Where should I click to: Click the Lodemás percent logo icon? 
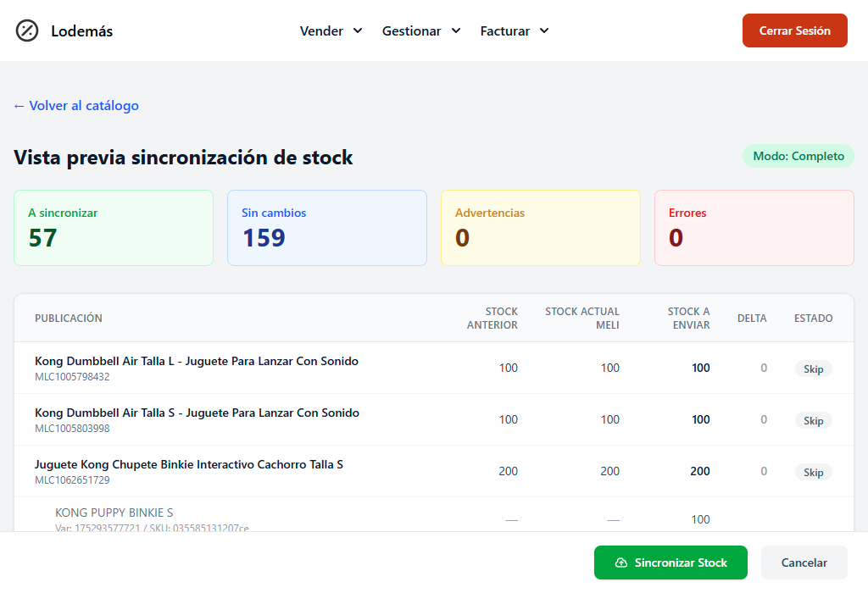coord(27,31)
